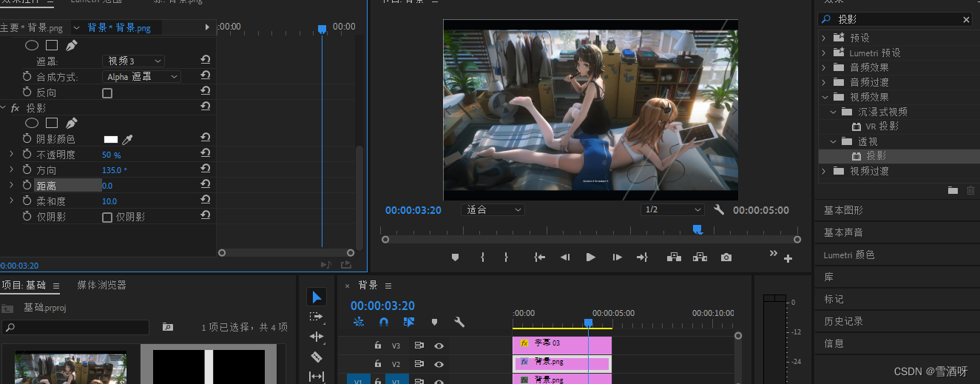Toggle nest-sequence insert mode in timeline

pos(359,322)
